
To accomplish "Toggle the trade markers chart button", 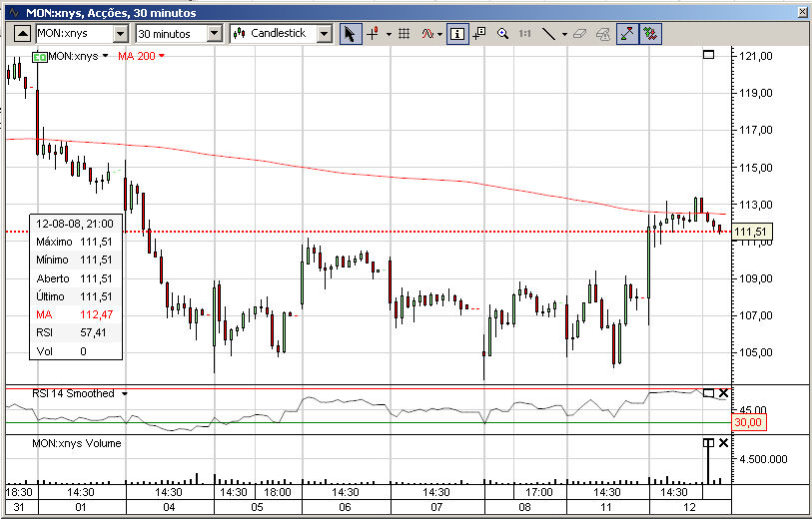I will pyautogui.click(x=650, y=34).
